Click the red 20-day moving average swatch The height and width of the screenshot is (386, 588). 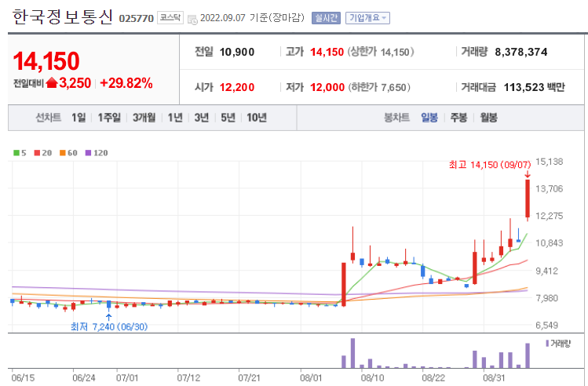[x=37, y=152]
